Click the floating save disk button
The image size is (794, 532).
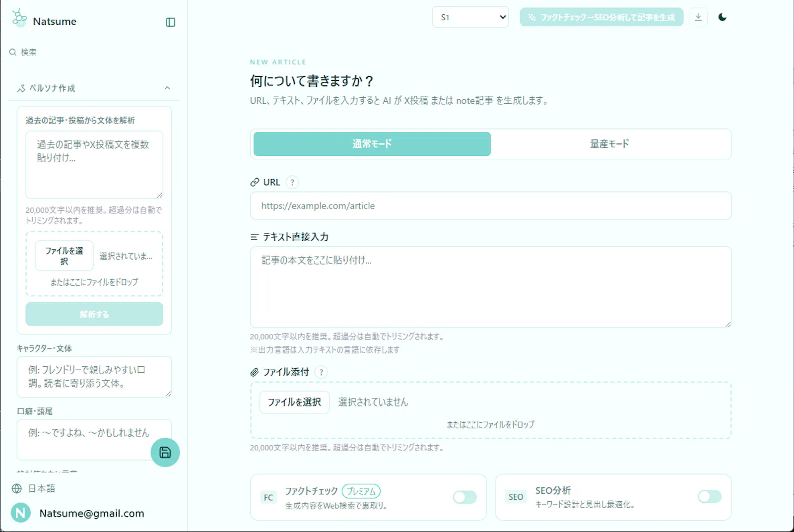click(x=165, y=452)
